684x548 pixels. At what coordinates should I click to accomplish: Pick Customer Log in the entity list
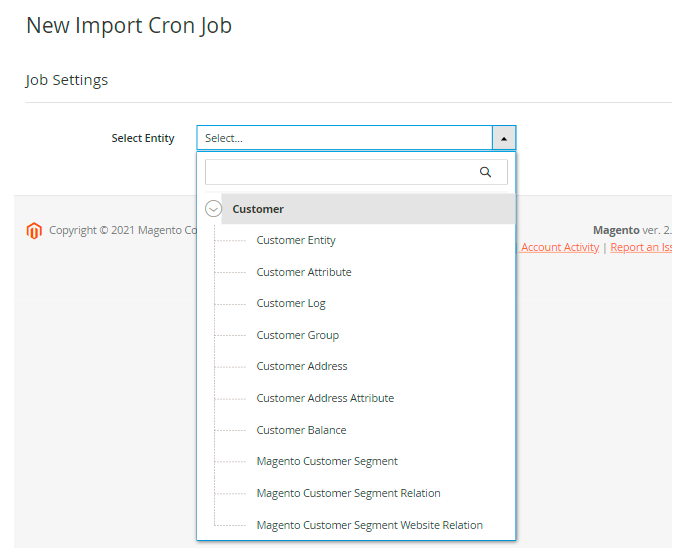point(291,303)
